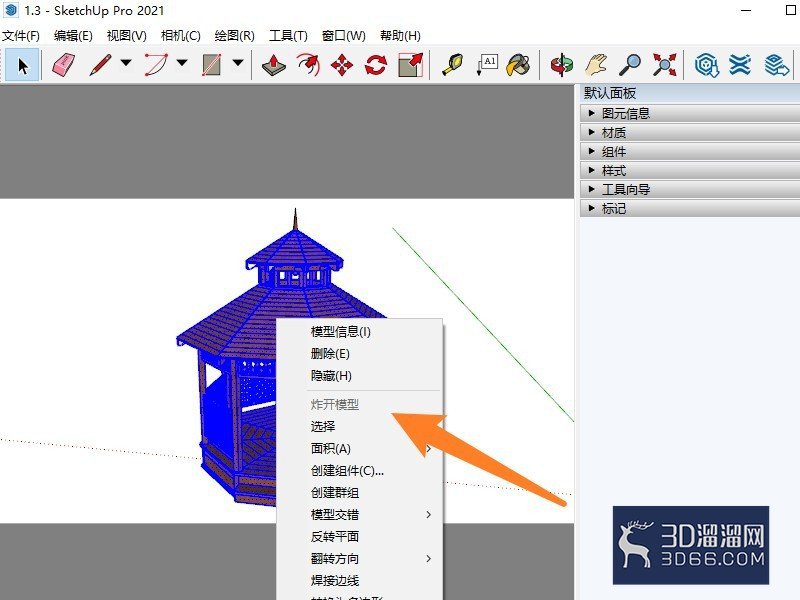Open the 绘图(R) menu

[235, 35]
